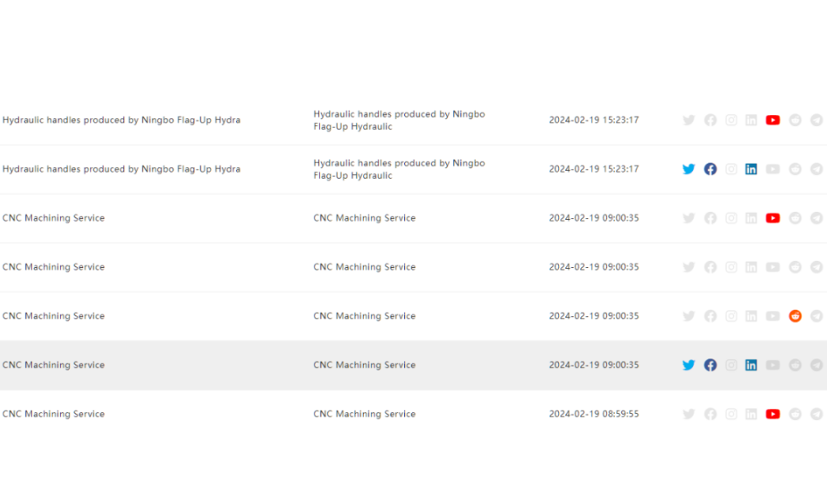
Task: Select the LinkedIn icon in the highlighted row
Action: [751, 365]
